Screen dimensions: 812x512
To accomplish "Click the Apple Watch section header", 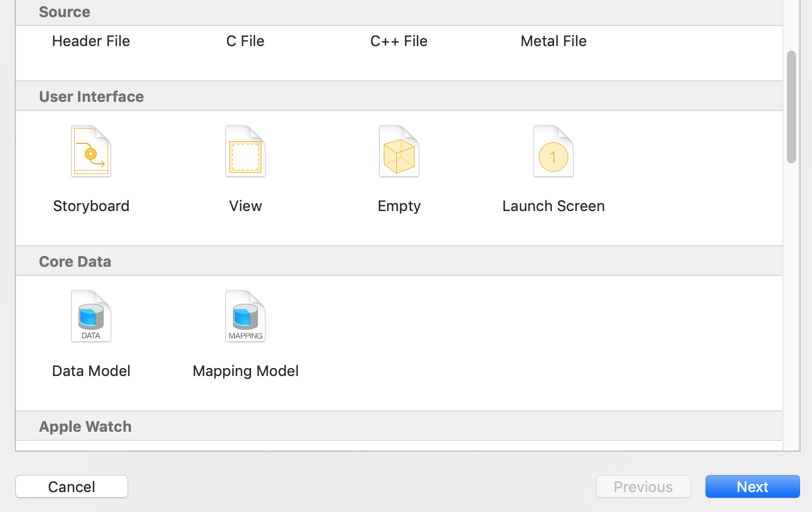I will point(85,427).
